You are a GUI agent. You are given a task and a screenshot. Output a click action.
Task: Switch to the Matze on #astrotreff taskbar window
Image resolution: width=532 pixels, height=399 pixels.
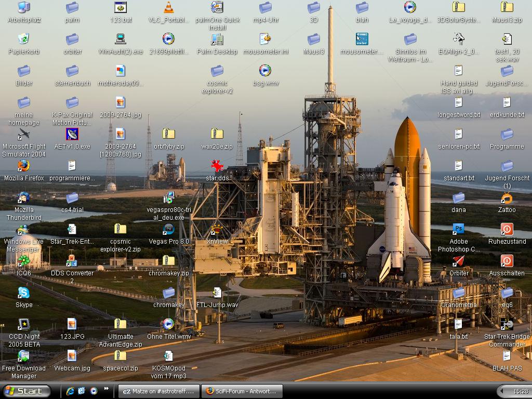click(x=158, y=391)
